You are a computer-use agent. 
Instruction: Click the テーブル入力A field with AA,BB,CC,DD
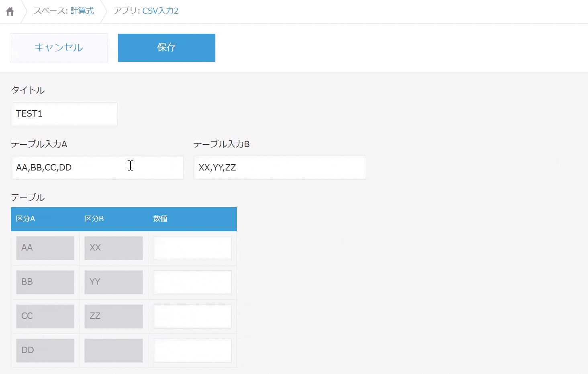[x=97, y=168]
